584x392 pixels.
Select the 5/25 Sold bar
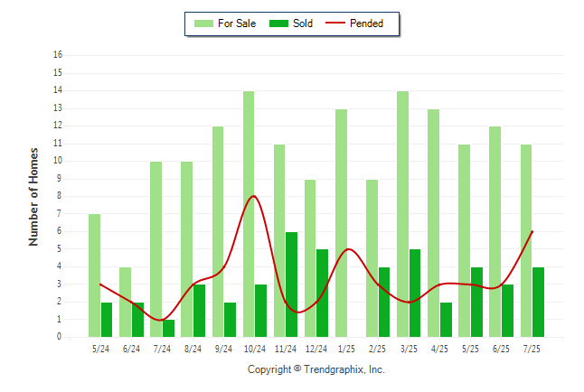[477, 302]
